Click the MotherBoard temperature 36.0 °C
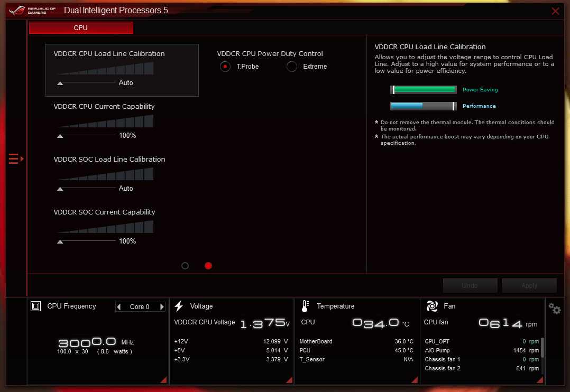This screenshot has height=392, width=570. click(404, 341)
